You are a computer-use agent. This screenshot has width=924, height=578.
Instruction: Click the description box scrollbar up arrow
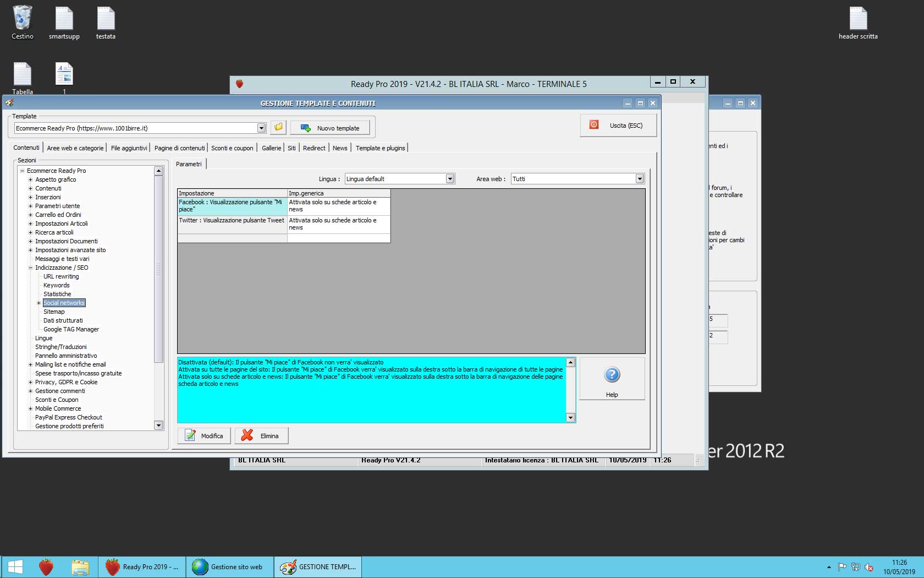click(570, 362)
